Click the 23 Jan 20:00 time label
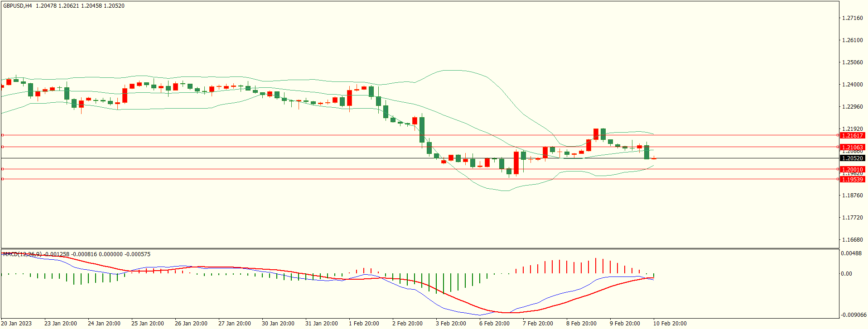The height and width of the screenshot is (329, 868). (61, 323)
